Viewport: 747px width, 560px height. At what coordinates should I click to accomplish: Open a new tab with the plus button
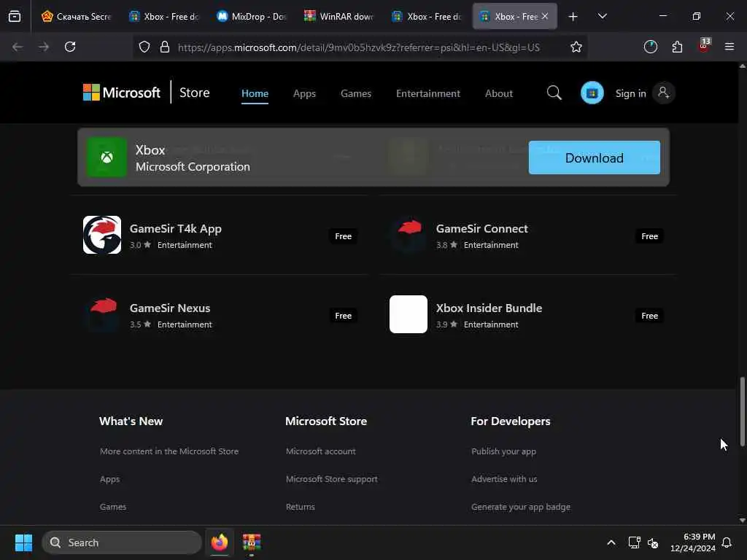pos(573,16)
